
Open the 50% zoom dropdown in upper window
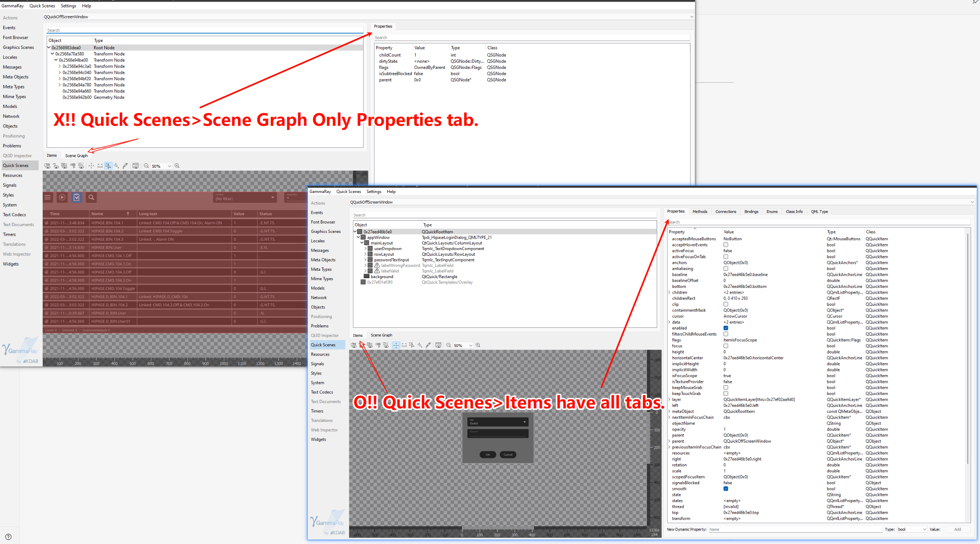[169, 166]
